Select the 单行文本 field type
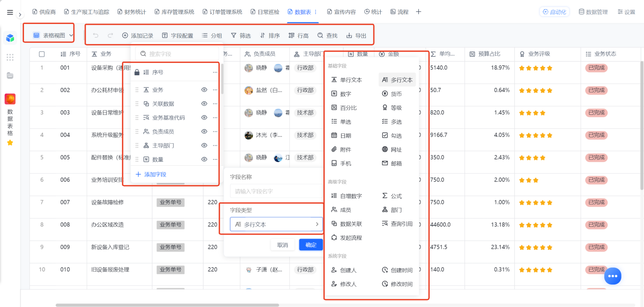This screenshot has width=644, height=307. click(347, 80)
